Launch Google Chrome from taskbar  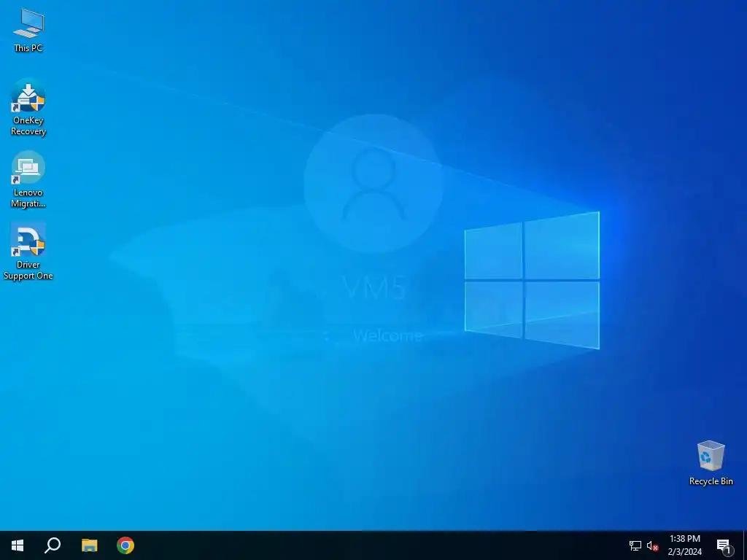pyautogui.click(x=125, y=545)
